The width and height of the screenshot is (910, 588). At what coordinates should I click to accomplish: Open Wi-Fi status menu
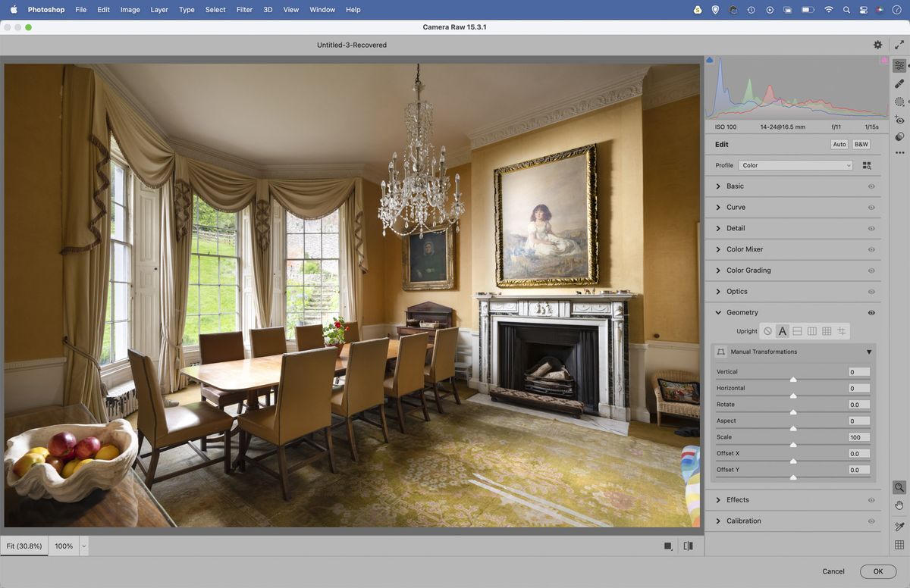point(828,10)
